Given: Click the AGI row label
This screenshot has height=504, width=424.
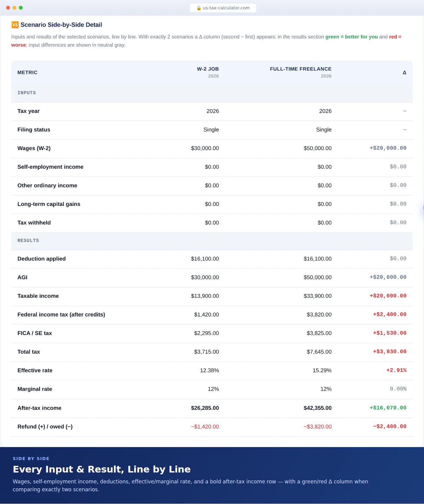Looking at the screenshot, I should [x=22, y=277].
